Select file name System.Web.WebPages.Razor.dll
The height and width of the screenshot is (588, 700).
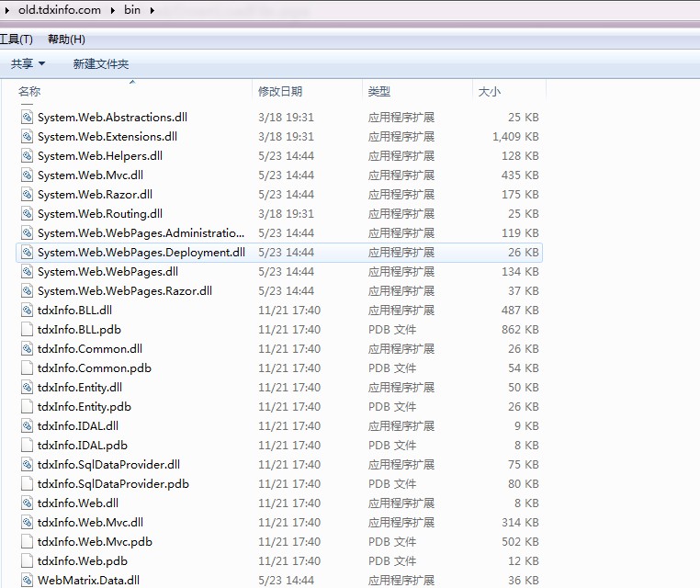[125, 290]
